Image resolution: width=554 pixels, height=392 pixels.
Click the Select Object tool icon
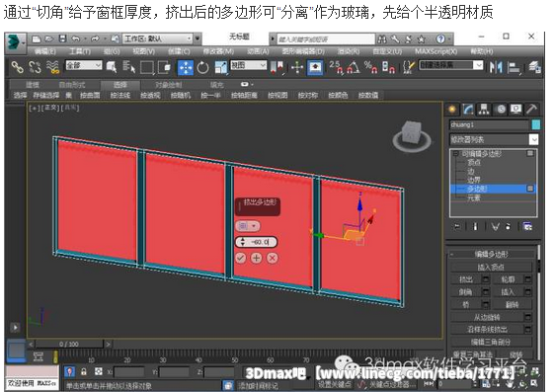click(112, 67)
